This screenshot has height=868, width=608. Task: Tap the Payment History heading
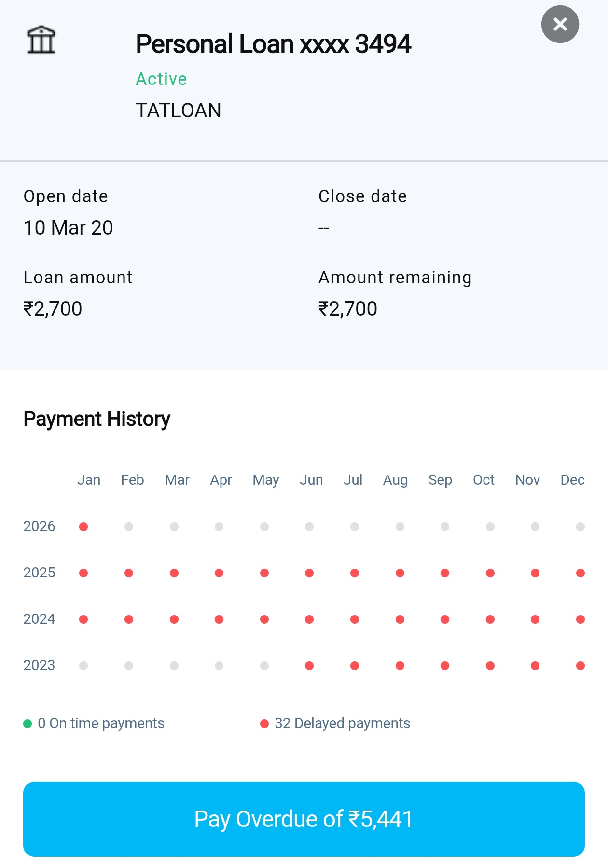tap(97, 419)
